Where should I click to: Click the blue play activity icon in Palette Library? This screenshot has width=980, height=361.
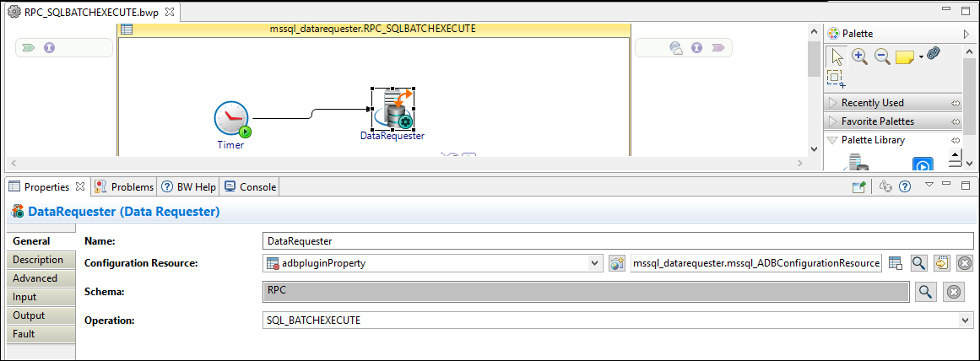923,164
